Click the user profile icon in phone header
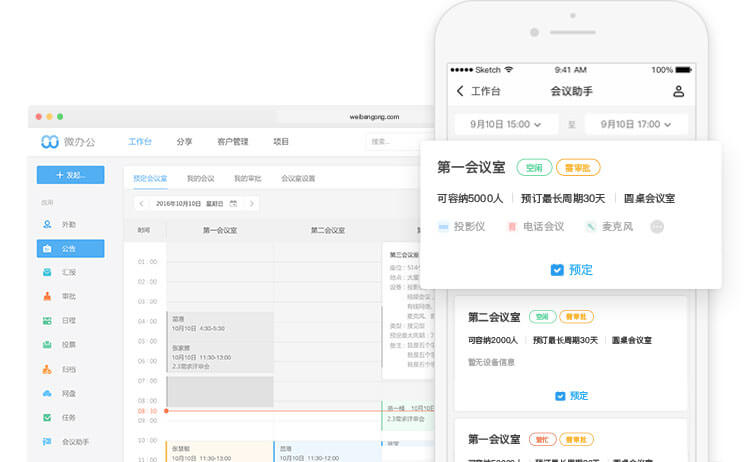 (678, 92)
